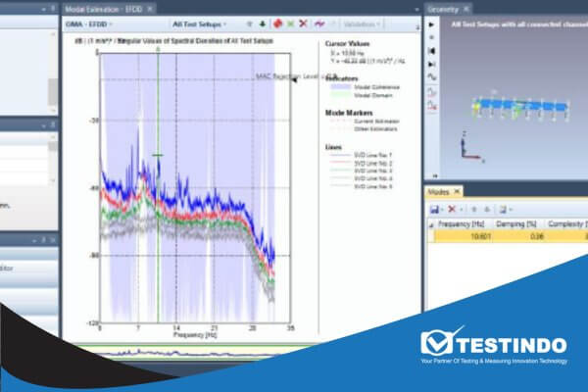
Task: Collapse the modes table group triangle
Action: 431,225
